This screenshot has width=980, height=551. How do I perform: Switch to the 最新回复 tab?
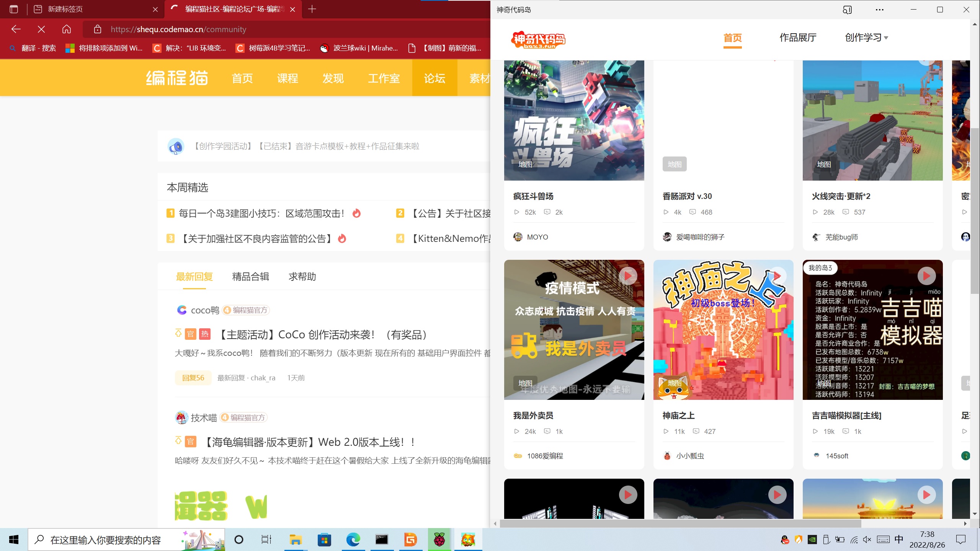[x=194, y=277]
